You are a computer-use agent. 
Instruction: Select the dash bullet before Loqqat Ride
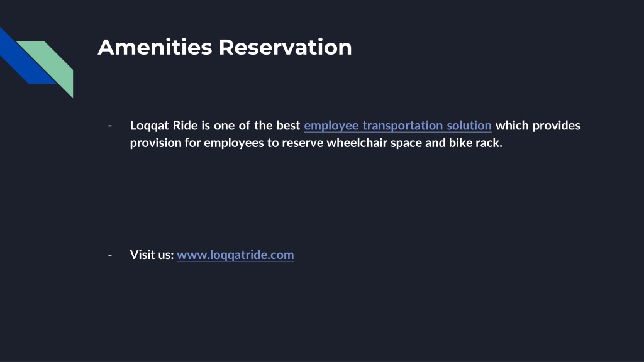pos(110,126)
